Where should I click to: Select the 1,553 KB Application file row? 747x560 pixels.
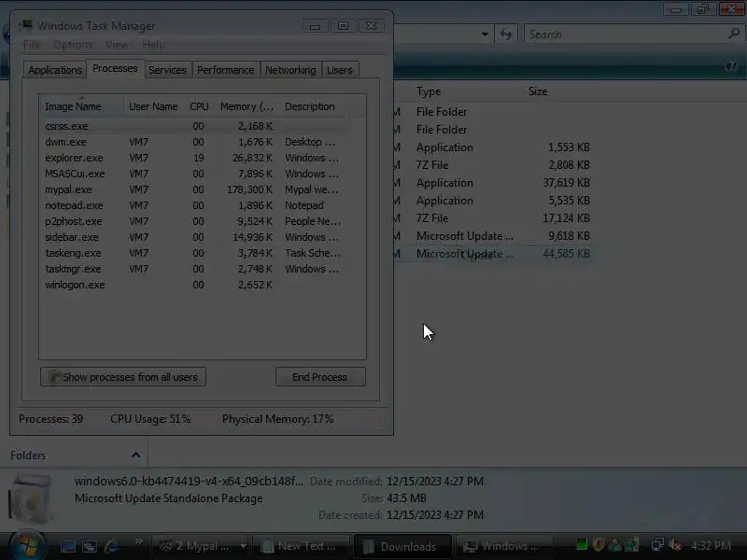(x=493, y=147)
